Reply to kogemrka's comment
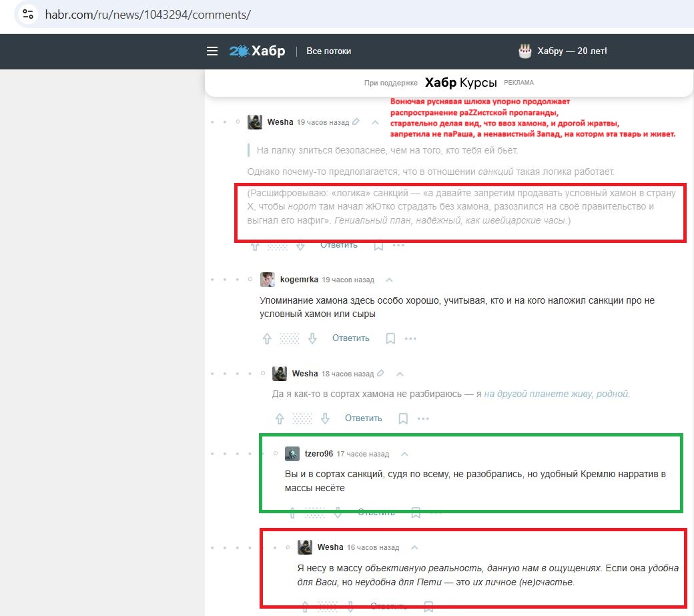 click(350, 338)
